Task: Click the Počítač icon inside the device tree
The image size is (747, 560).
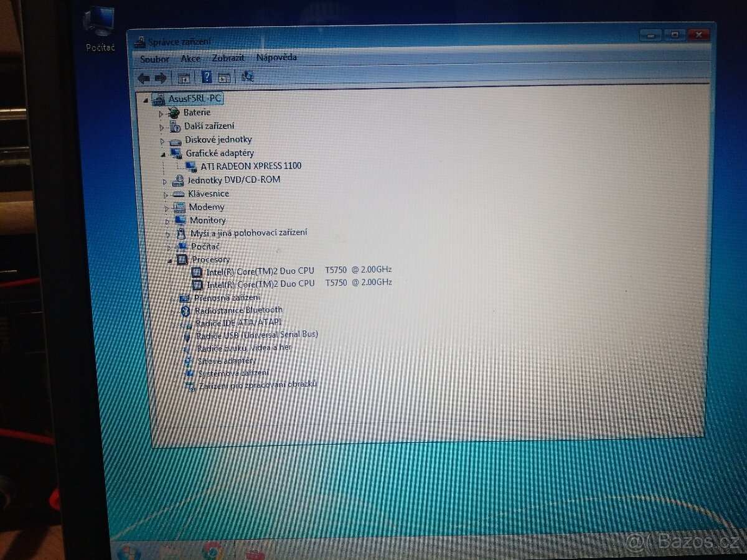Action: [182, 246]
